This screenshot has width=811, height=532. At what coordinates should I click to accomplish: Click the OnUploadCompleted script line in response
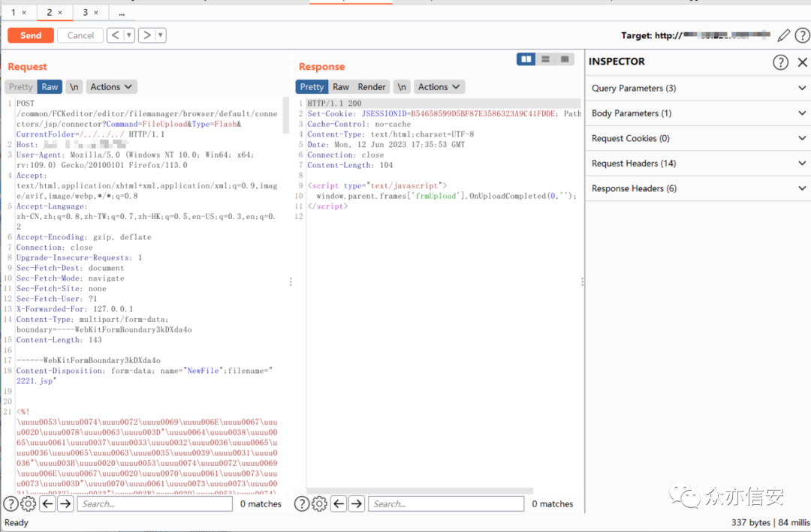pyautogui.click(x=446, y=196)
